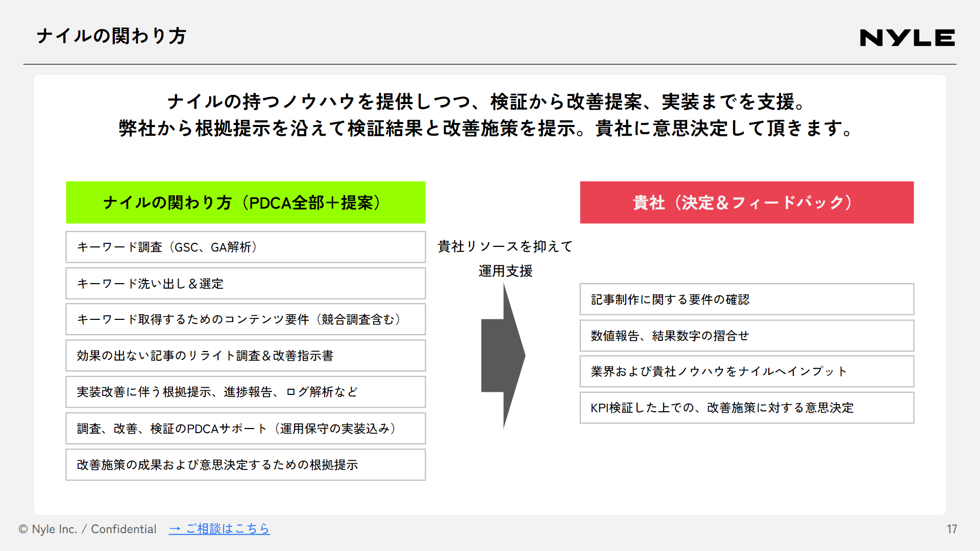Select the box 実装改善に伴う根拠提示、進捗報告

click(x=246, y=392)
